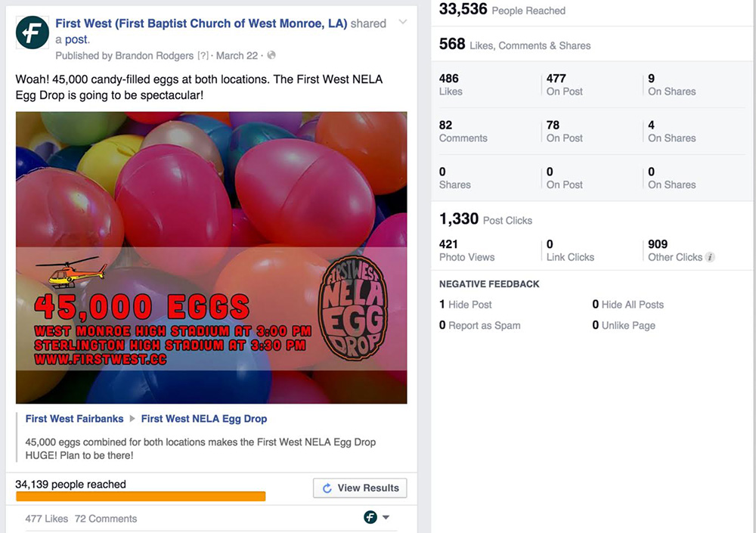Open the post options chevron menu
The height and width of the screenshot is (533, 756).
[403, 22]
